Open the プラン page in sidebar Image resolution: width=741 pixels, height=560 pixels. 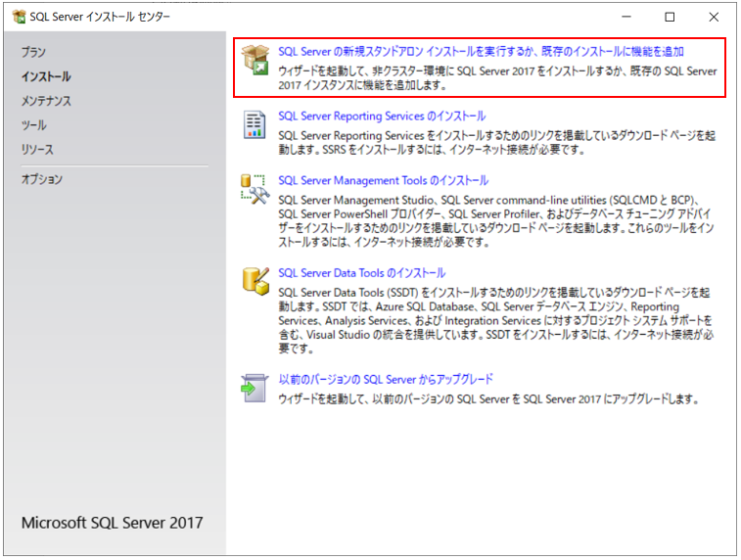pyautogui.click(x=33, y=52)
